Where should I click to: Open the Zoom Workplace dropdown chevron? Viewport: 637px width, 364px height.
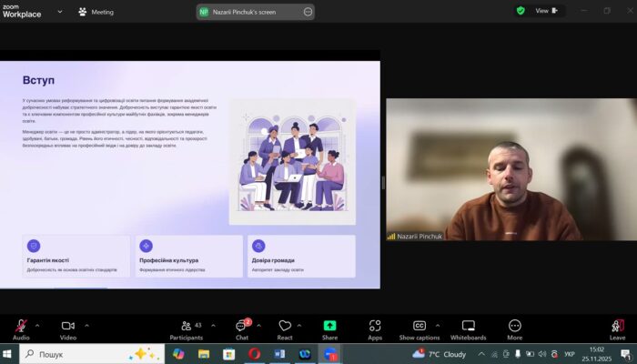59,12
